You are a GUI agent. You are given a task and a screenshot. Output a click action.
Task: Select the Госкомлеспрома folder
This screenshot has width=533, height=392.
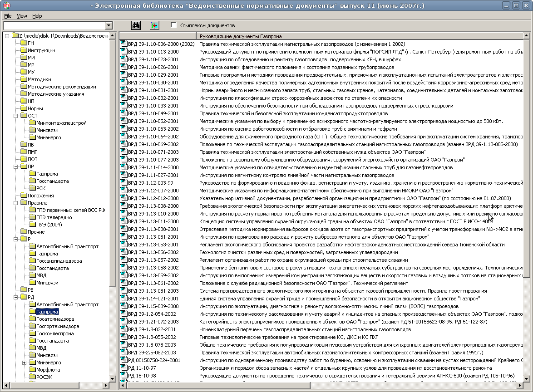(55, 333)
